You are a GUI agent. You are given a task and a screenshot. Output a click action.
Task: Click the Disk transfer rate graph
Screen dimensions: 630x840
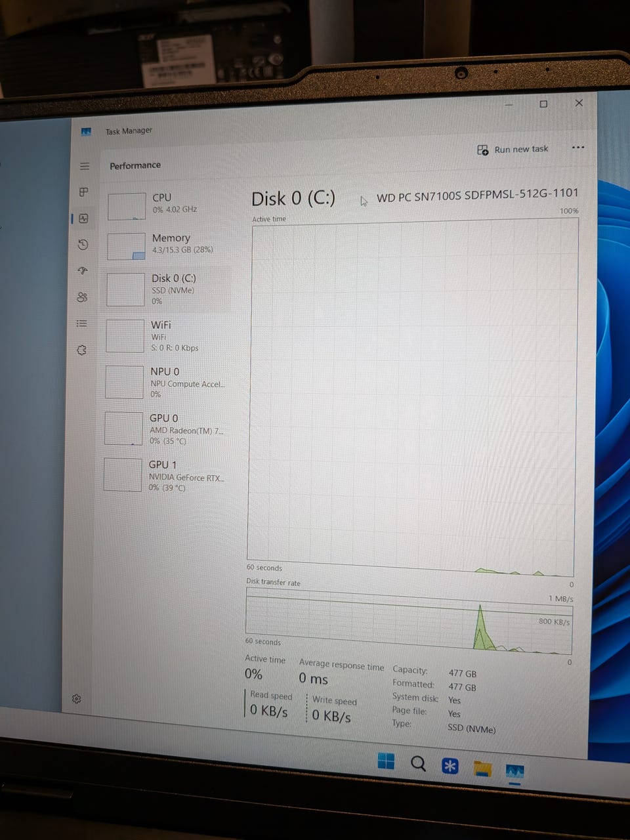(x=408, y=621)
